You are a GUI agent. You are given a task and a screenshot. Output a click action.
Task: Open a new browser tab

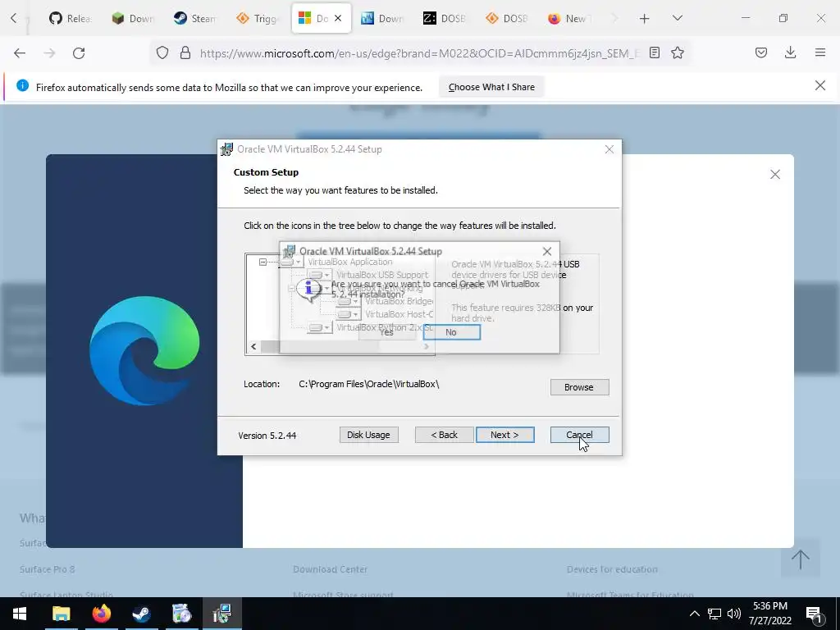point(645,19)
